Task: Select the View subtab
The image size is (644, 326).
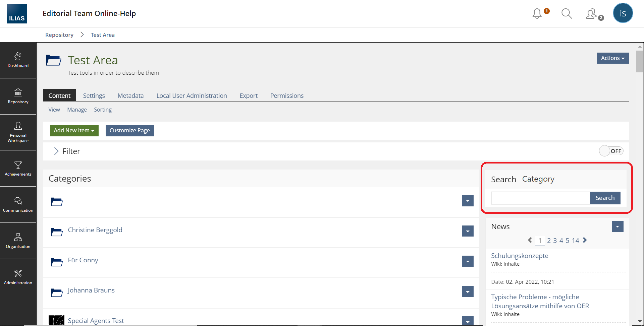Action: click(54, 110)
